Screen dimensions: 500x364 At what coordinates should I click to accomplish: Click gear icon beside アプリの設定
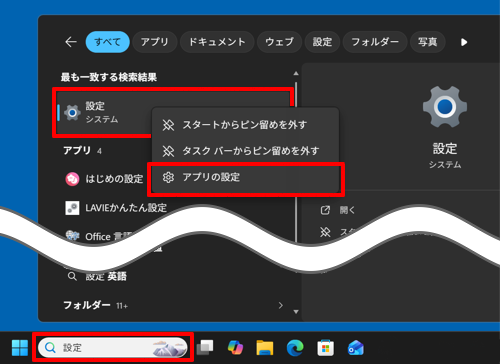[168, 177]
